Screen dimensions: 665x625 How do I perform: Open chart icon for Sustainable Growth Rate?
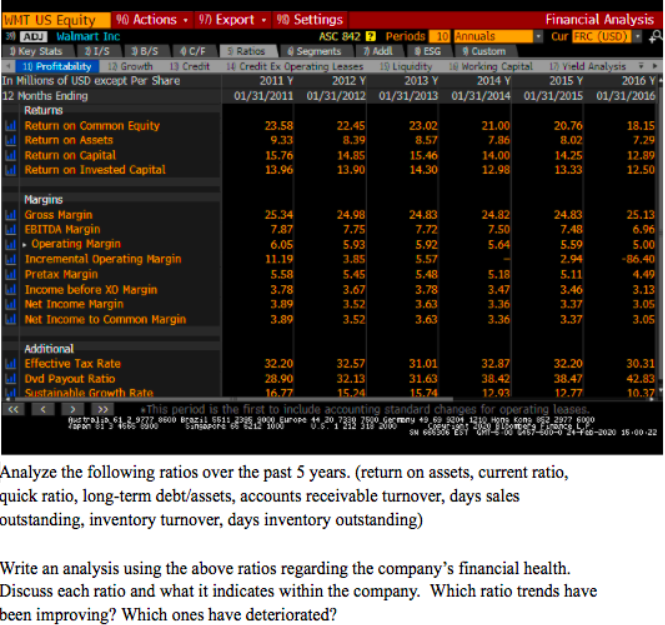tap(10, 393)
